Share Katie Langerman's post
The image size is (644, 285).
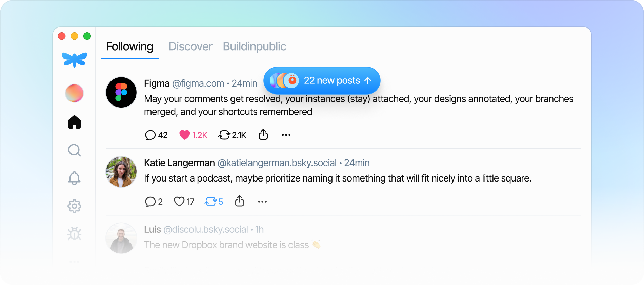click(240, 201)
